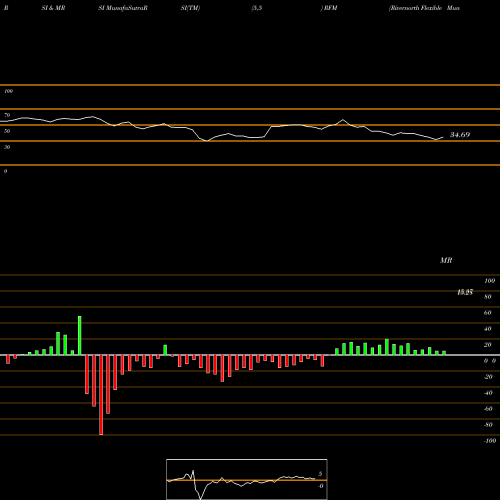Screen dimensions: 500x500
Task: Click the 'Rivernorth Flexible Mun' title text
Action: pos(424,8)
